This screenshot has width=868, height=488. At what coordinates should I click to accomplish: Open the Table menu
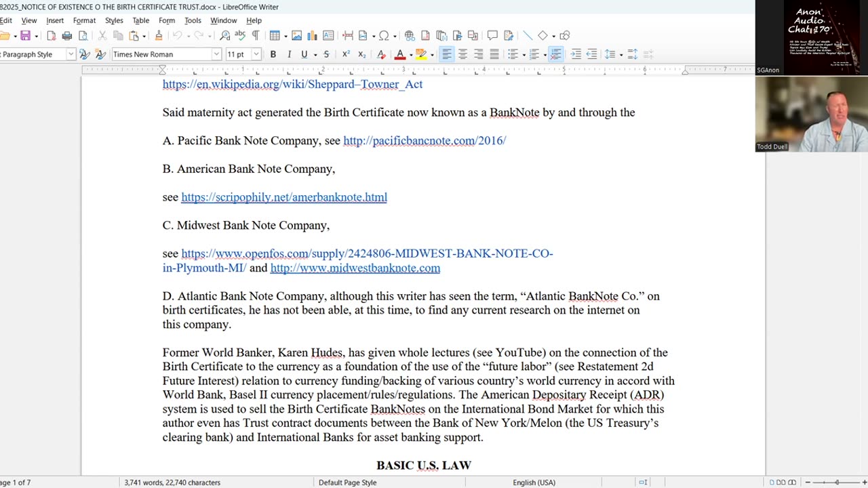click(x=141, y=20)
